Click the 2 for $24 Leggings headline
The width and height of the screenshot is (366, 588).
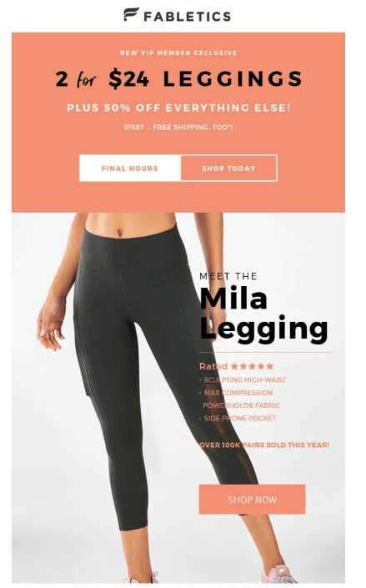pos(179,78)
